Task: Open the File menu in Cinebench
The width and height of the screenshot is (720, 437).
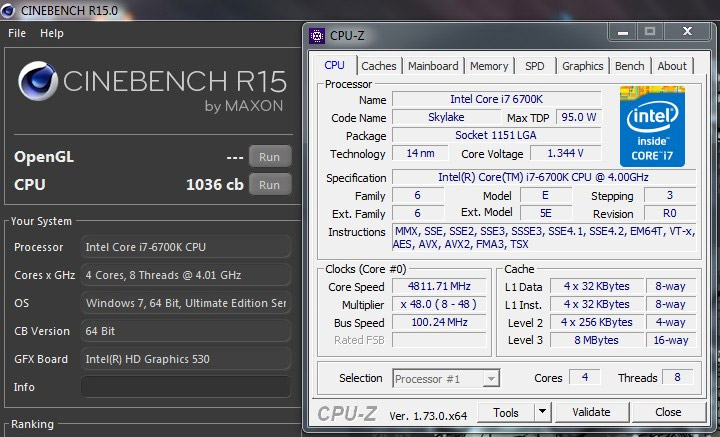Action: (x=17, y=33)
